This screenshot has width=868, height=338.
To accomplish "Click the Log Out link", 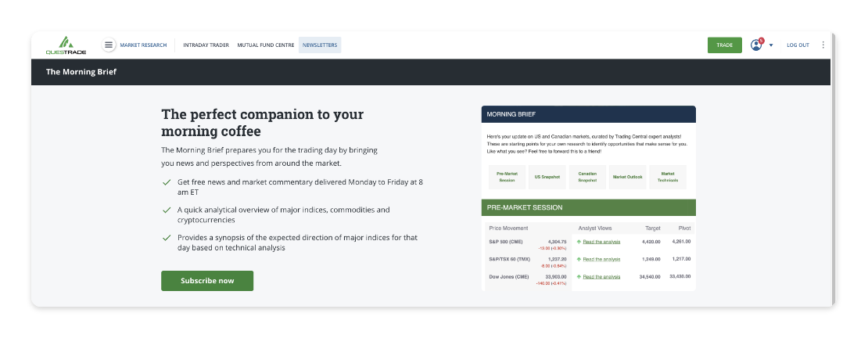I will (798, 45).
